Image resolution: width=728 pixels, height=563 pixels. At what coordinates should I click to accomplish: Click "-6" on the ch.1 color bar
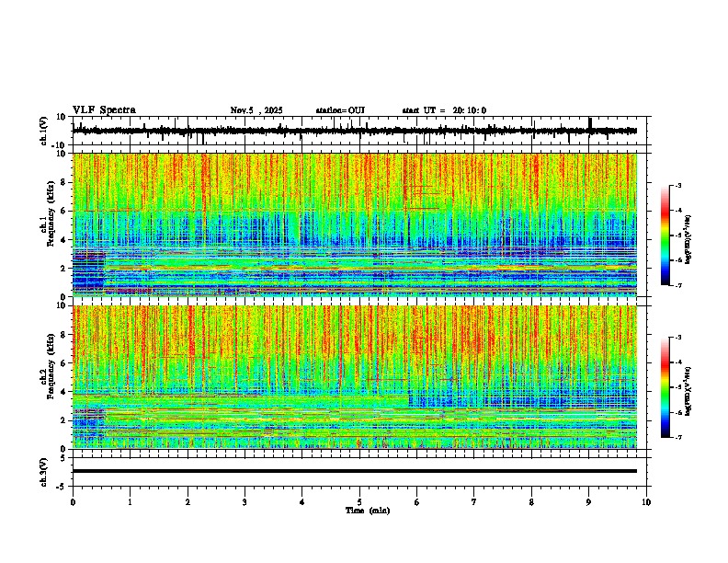[677, 260]
